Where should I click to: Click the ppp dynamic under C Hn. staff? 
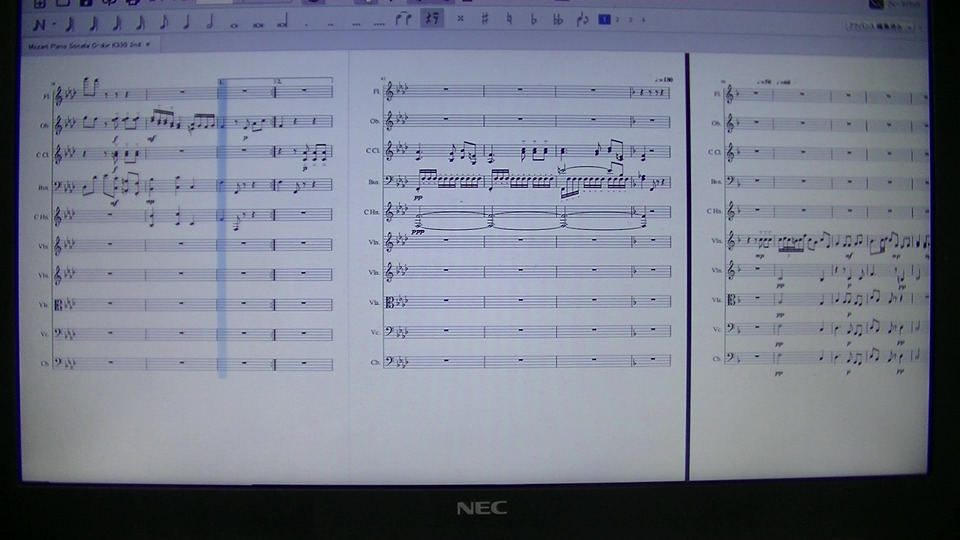[x=418, y=232]
